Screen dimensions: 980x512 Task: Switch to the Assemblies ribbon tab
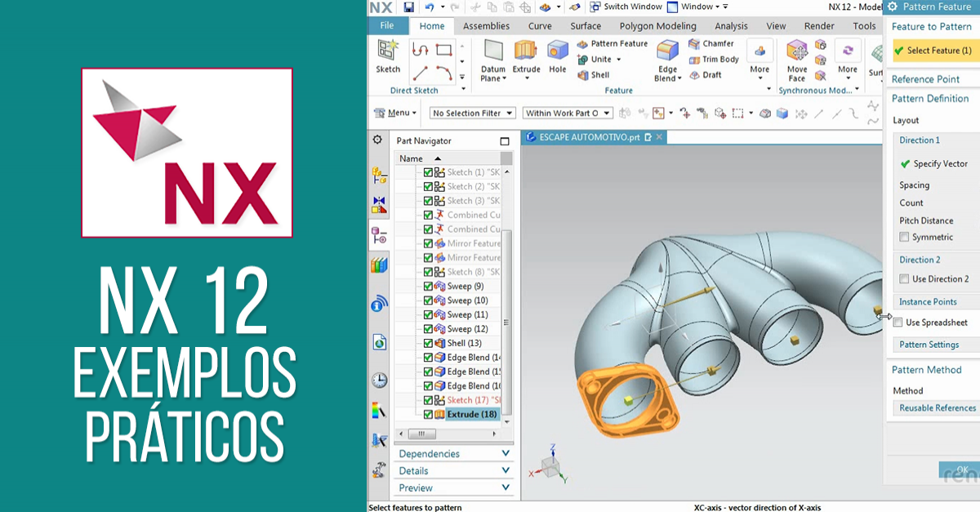tap(486, 26)
